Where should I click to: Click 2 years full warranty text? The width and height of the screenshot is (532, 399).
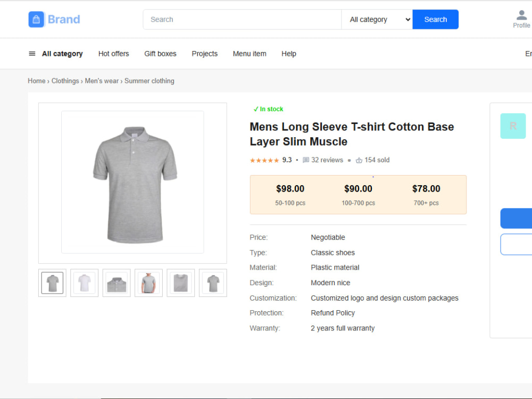pyautogui.click(x=343, y=328)
